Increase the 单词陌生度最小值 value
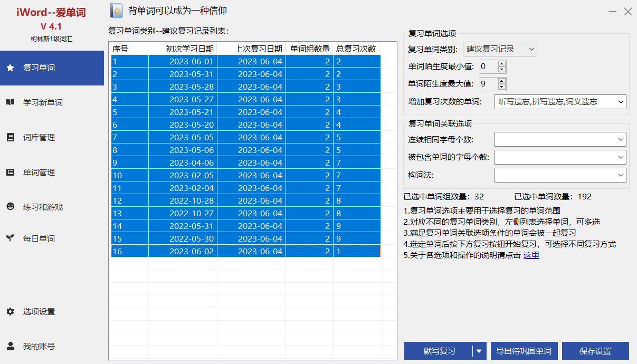The width and height of the screenshot is (637, 364). click(x=501, y=63)
